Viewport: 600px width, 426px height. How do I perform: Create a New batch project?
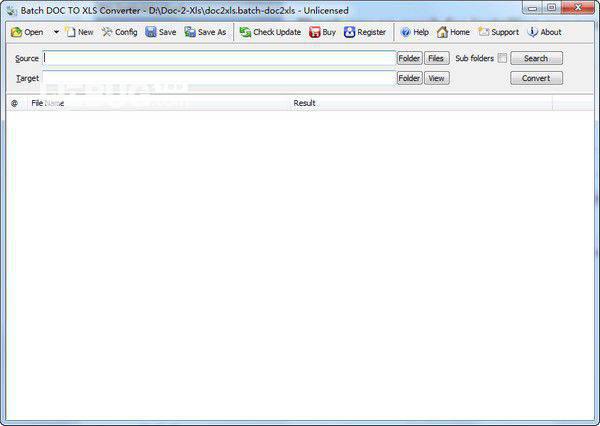click(x=79, y=32)
